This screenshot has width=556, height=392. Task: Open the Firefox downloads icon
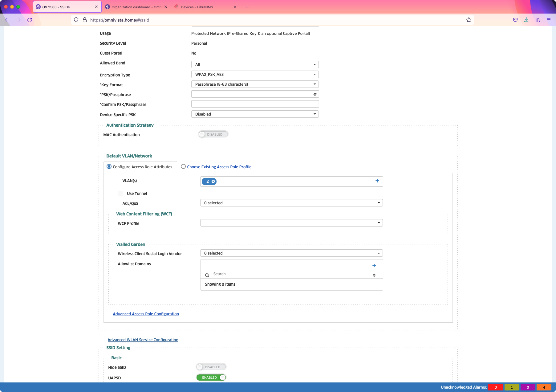point(526,20)
